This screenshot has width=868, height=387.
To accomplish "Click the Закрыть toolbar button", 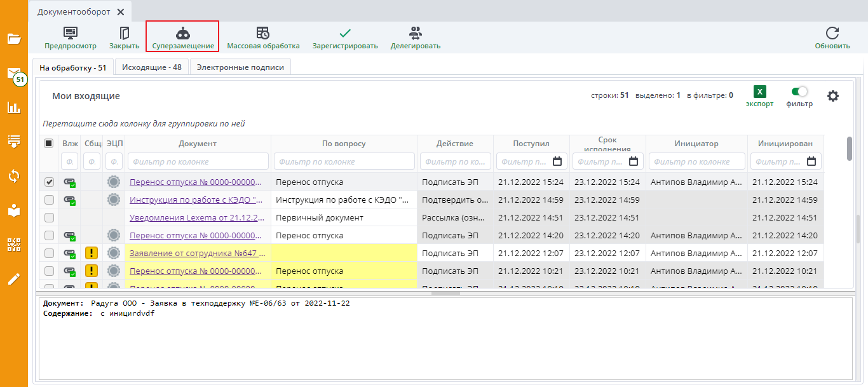I will [x=124, y=38].
